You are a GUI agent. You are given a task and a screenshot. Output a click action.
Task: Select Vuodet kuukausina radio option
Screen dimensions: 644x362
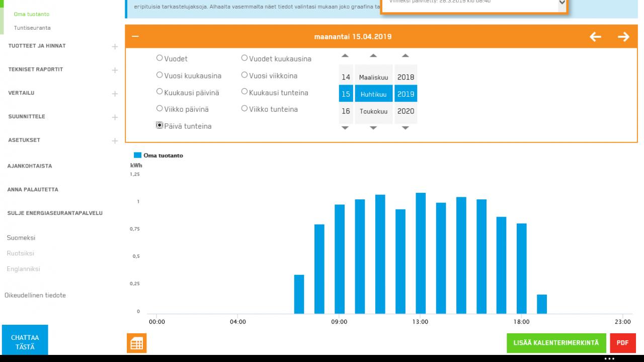coord(245,58)
